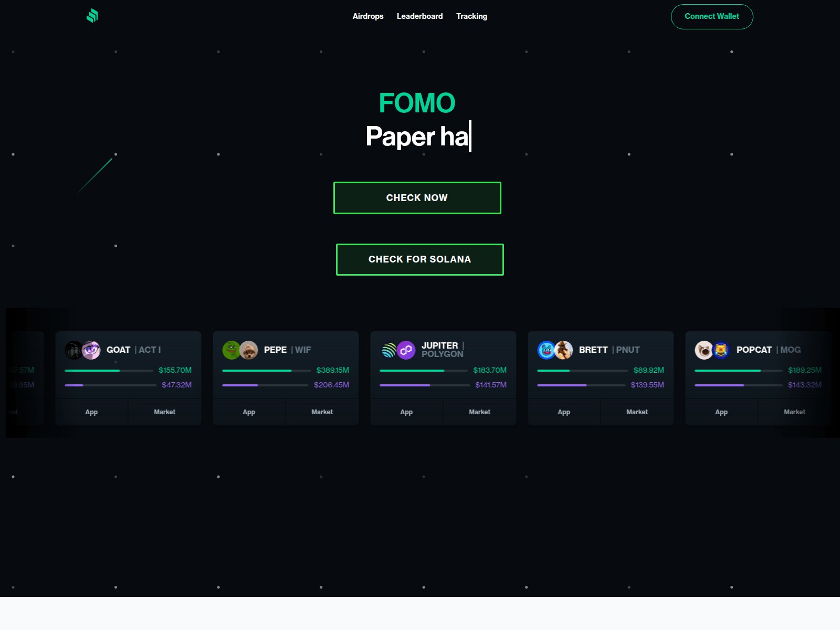Click the POPCAT token icon
This screenshot has height=630, width=840.
pyautogui.click(x=703, y=350)
